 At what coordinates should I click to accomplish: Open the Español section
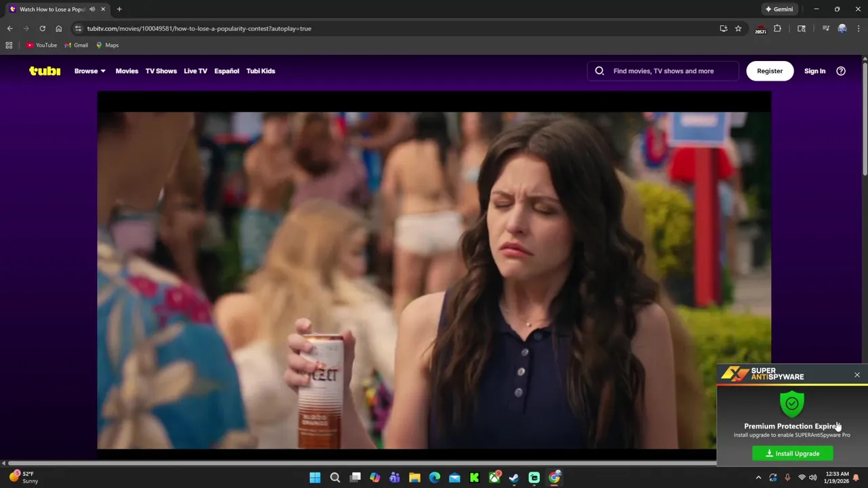pos(226,70)
